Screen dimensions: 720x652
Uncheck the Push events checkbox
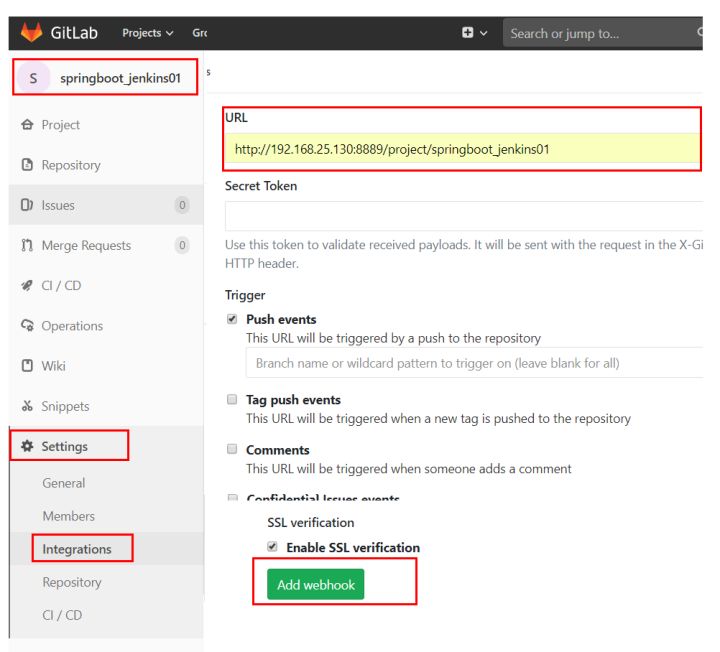point(232,319)
